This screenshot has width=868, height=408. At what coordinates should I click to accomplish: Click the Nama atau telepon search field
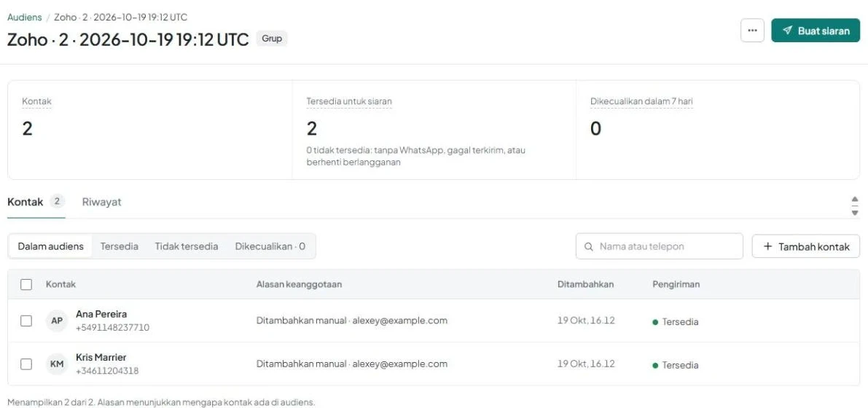[660, 246]
